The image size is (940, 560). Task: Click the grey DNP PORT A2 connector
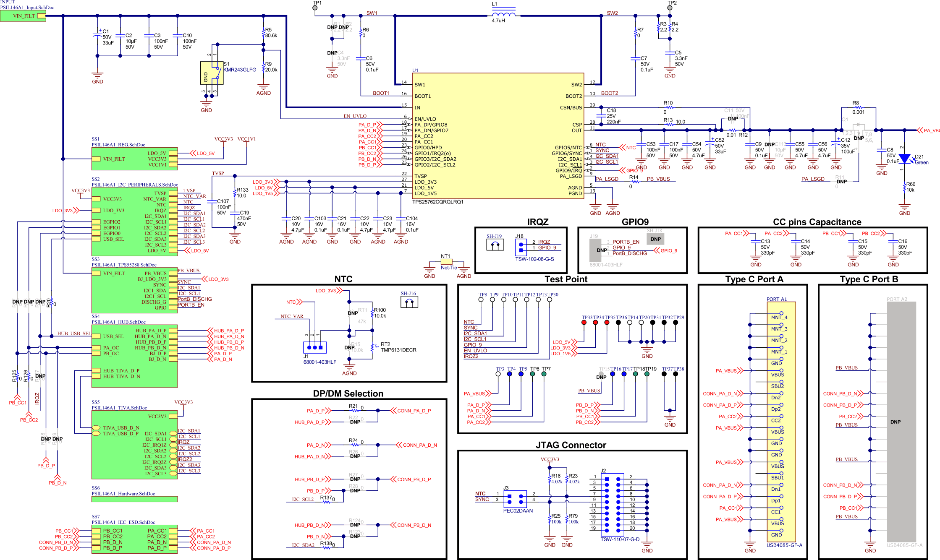[x=901, y=422]
